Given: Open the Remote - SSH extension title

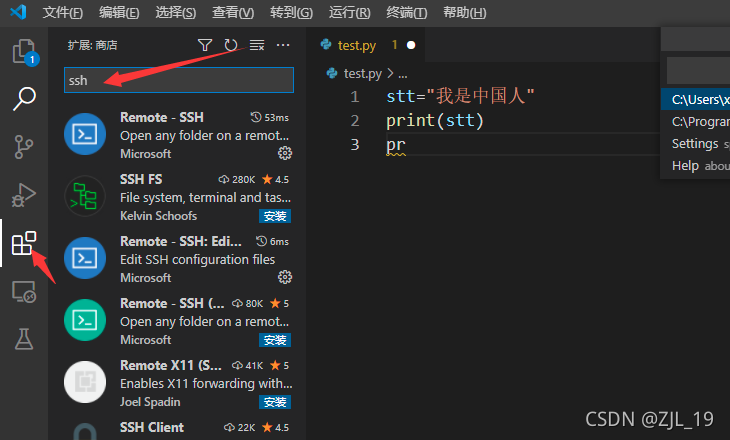Looking at the screenshot, I should click(162, 117).
